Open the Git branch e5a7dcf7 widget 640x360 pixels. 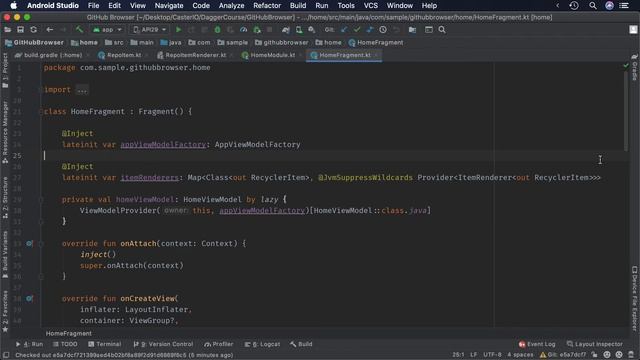563,355
